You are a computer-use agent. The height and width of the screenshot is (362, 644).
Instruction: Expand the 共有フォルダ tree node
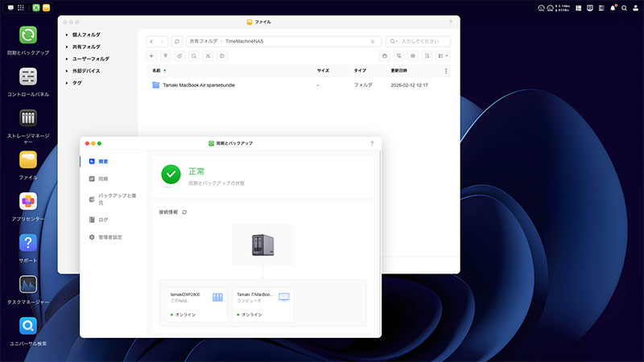point(67,47)
